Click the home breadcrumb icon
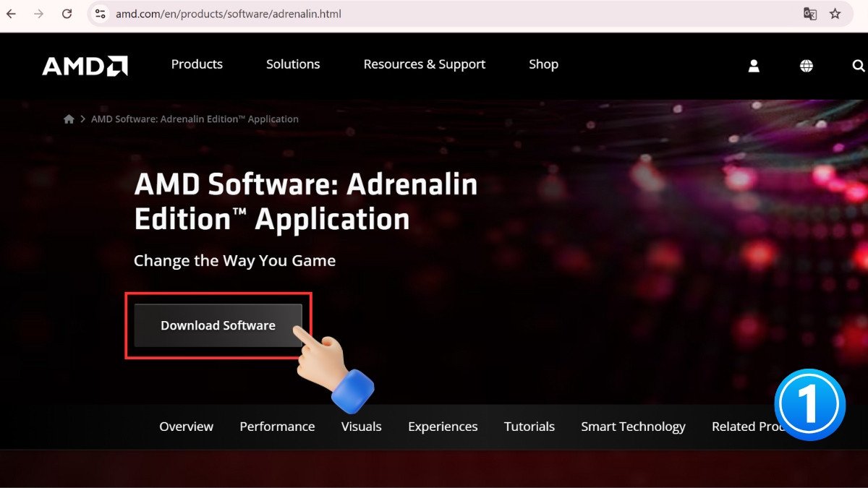 [x=69, y=118]
